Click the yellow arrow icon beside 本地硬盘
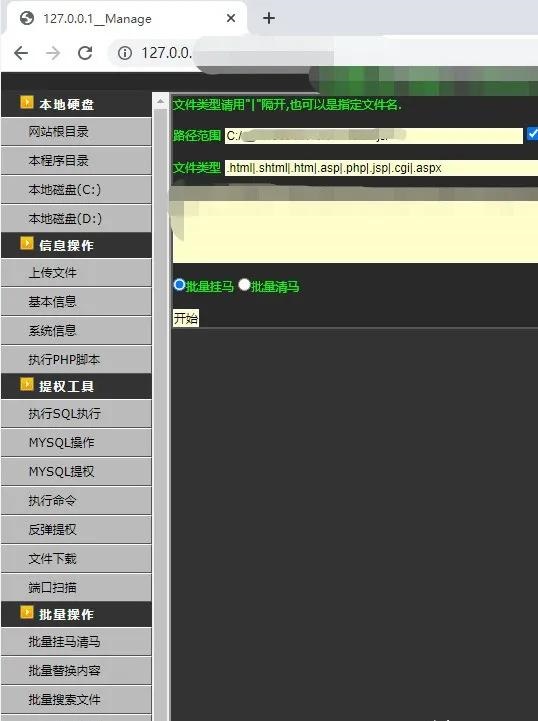Viewport: 538px width, 721px height. point(27,102)
